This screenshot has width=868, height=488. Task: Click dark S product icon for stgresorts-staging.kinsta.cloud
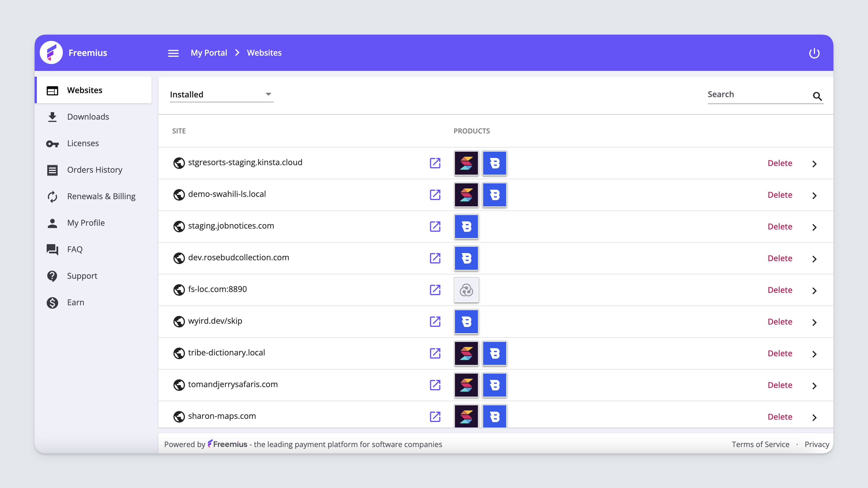(466, 163)
